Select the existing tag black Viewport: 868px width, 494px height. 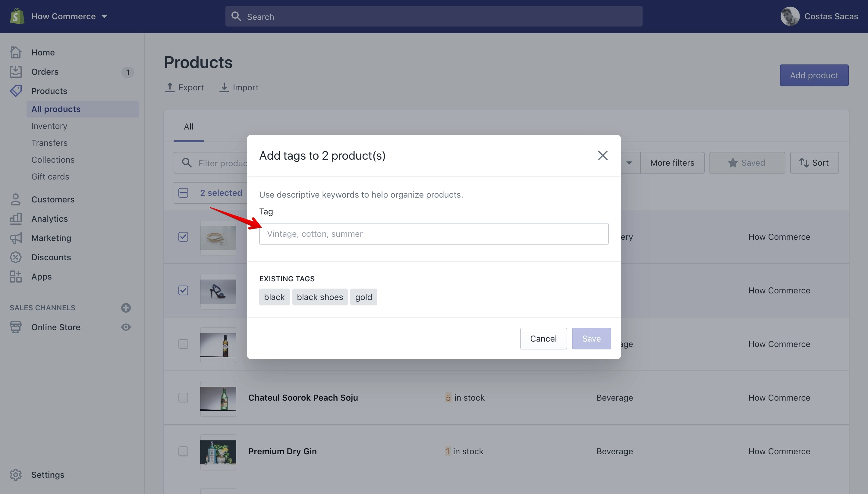pos(274,297)
